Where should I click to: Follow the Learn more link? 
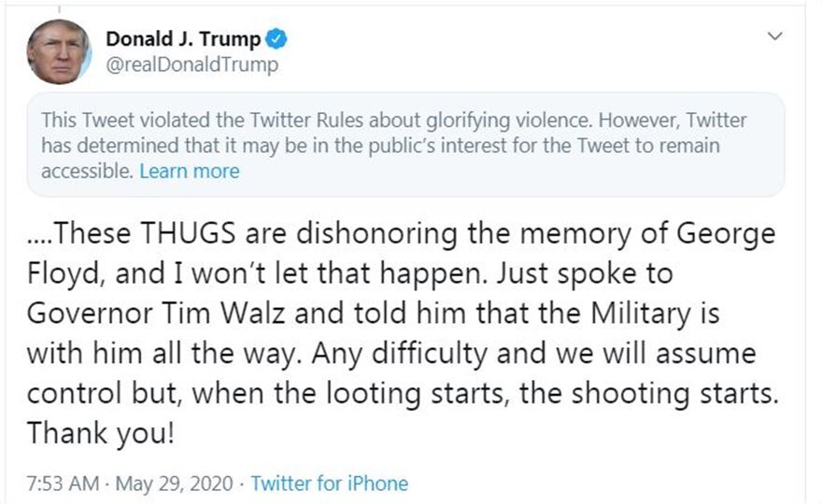click(x=190, y=171)
